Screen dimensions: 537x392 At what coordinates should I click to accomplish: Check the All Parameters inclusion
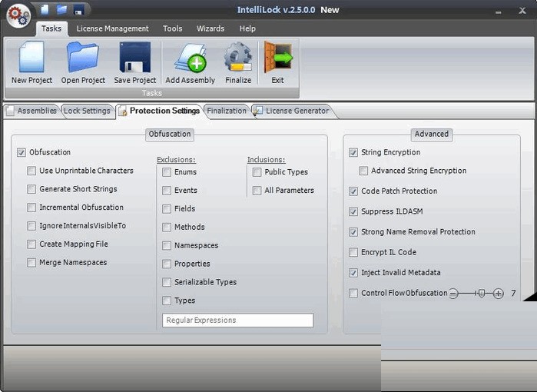[257, 191]
